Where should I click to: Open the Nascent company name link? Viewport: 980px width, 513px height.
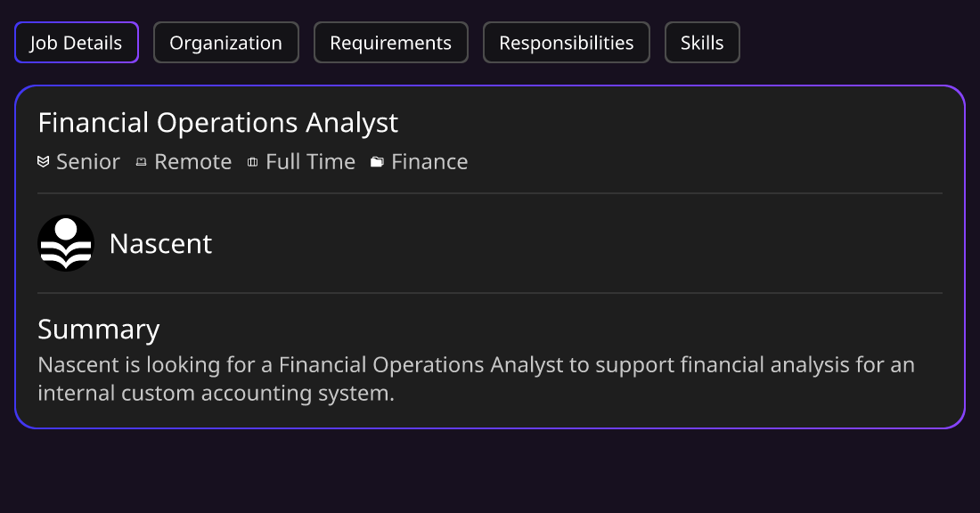[160, 243]
